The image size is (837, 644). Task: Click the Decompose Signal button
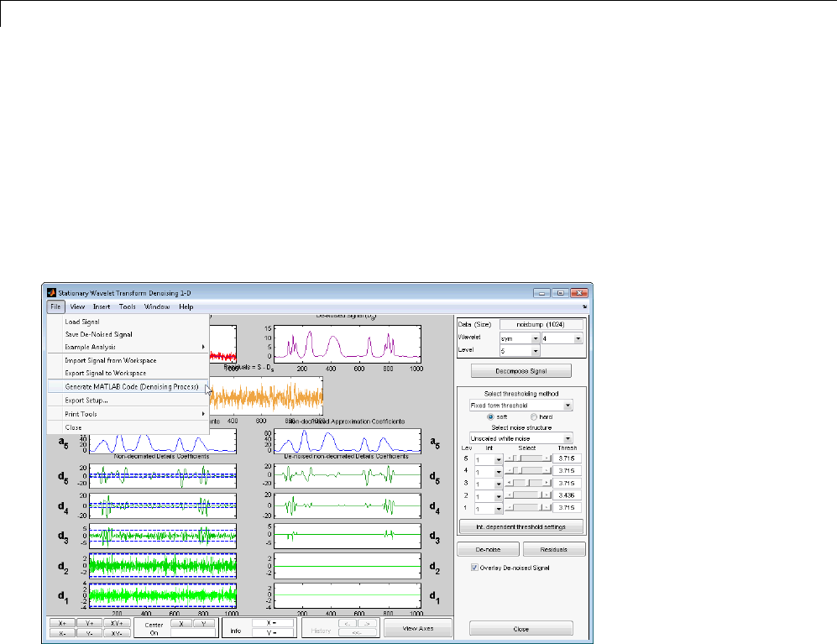[x=521, y=370]
